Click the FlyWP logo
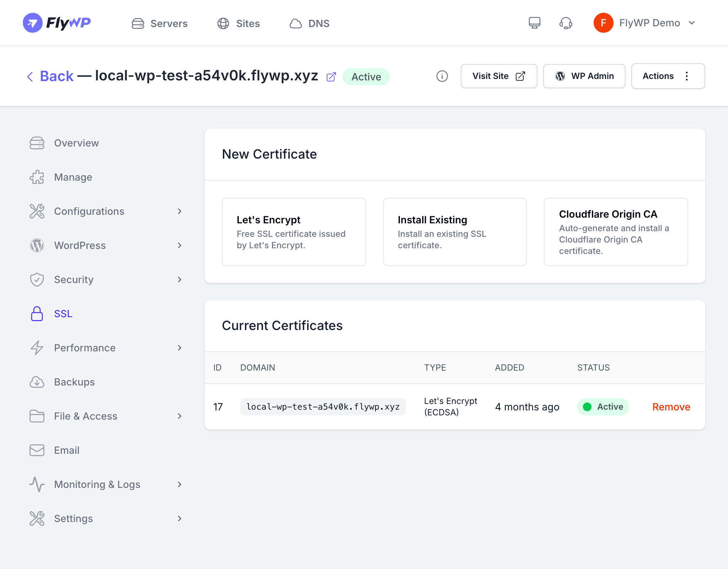 click(x=57, y=23)
